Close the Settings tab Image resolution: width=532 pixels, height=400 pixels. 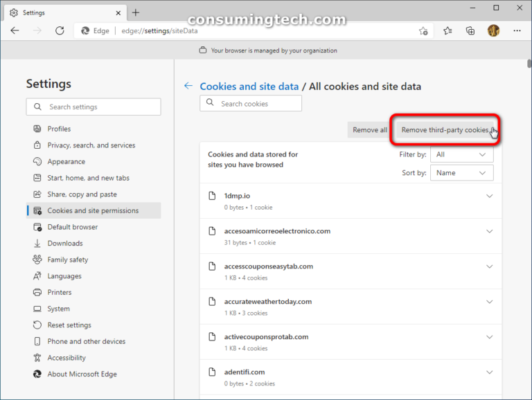pyautogui.click(x=118, y=13)
